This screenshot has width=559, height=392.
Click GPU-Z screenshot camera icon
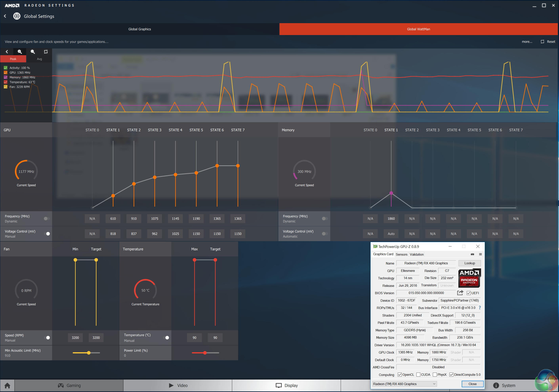click(x=472, y=254)
